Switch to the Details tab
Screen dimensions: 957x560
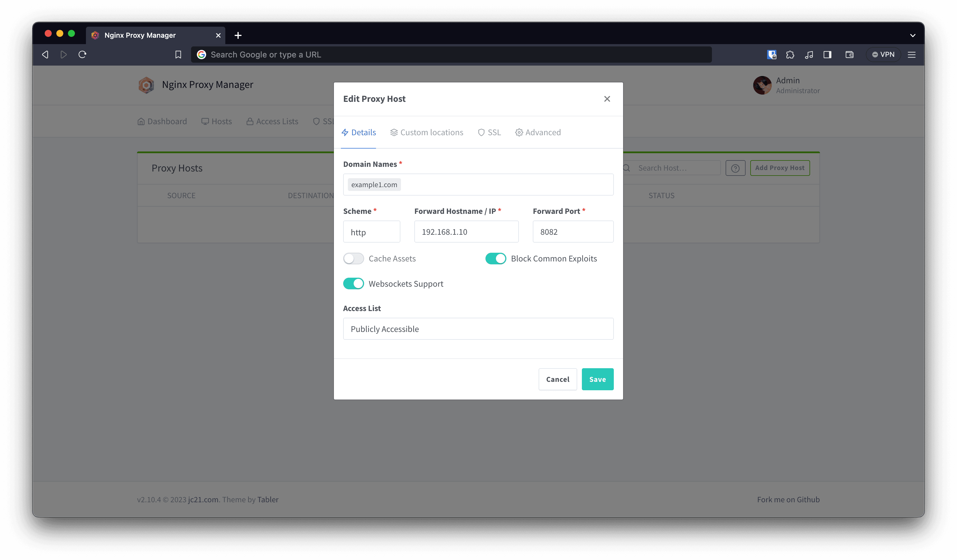point(359,132)
